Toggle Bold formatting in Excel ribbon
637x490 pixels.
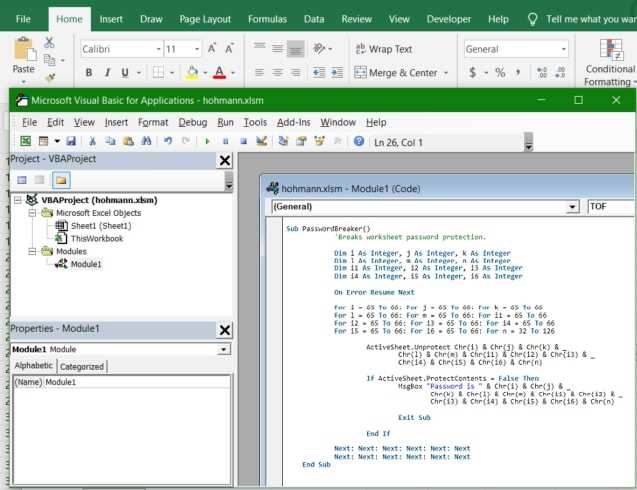(x=89, y=73)
